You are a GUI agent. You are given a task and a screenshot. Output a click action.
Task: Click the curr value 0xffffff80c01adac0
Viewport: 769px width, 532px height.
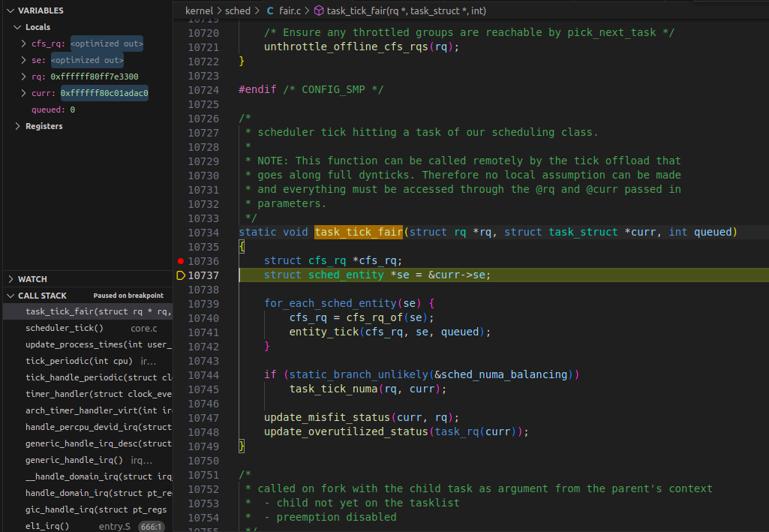[x=104, y=93]
